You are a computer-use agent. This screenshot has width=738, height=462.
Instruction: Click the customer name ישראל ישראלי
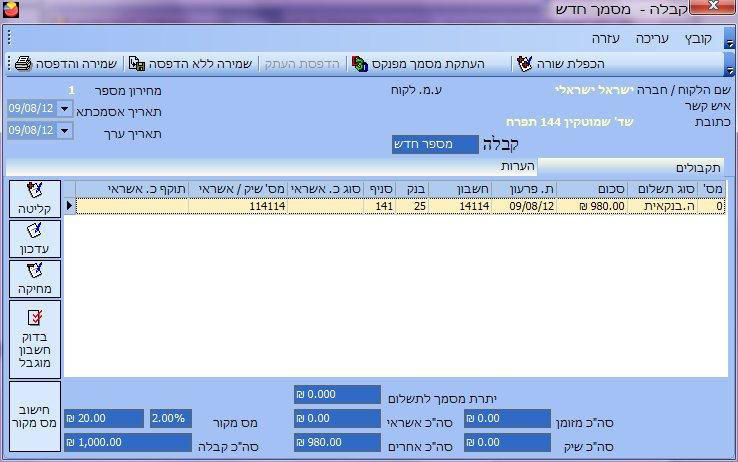(x=594, y=90)
